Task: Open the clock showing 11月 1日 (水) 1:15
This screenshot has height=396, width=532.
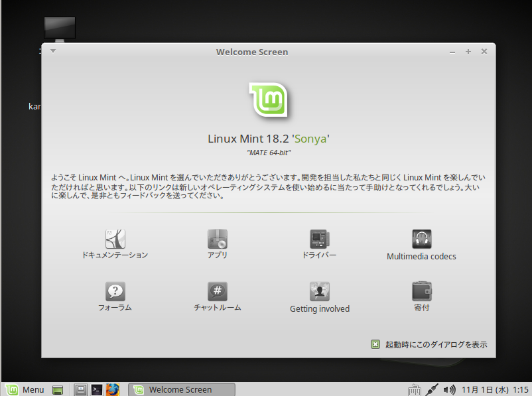Action: click(x=495, y=390)
